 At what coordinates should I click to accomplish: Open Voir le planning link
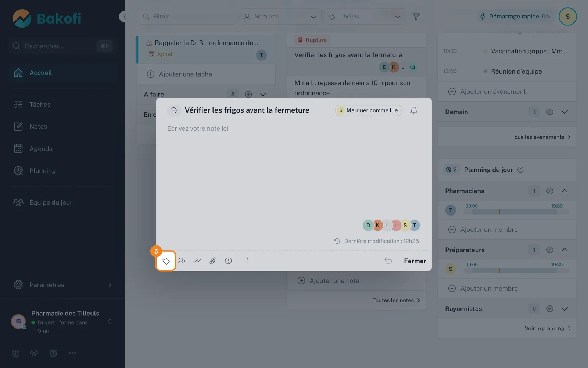[548, 328]
